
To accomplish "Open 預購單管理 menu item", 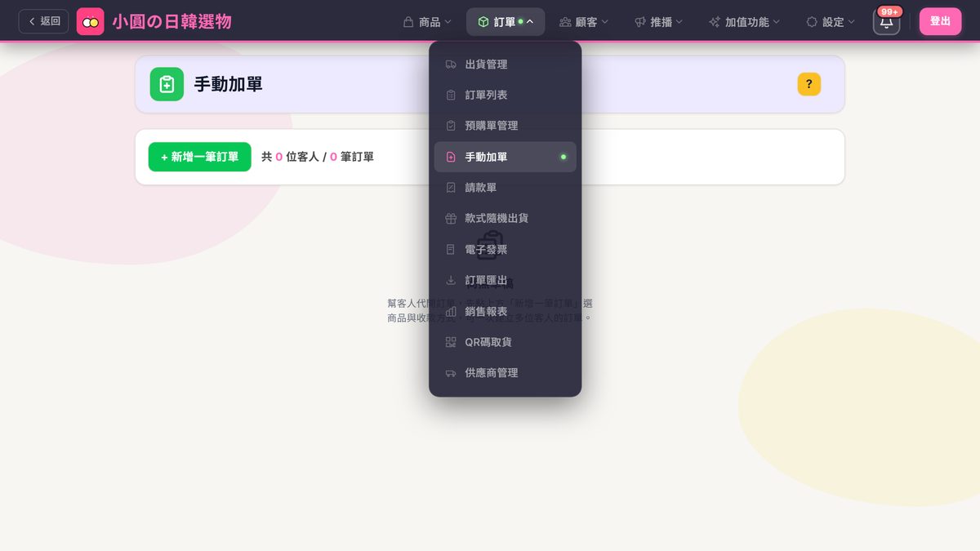I will pos(505,126).
